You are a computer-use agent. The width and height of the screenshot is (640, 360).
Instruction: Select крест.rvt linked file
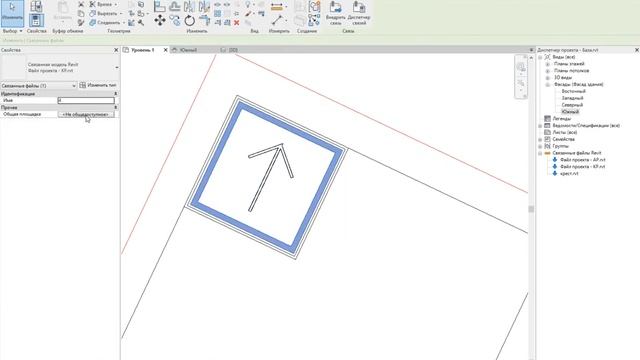coord(569,174)
